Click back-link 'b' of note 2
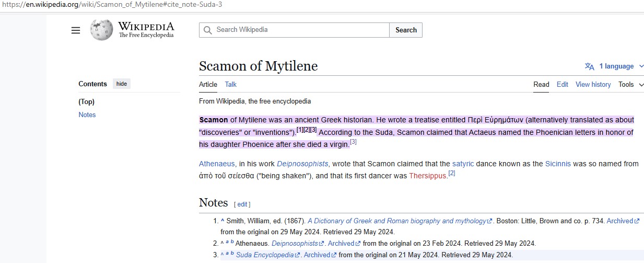644x263 pixels. click(x=232, y=242)
